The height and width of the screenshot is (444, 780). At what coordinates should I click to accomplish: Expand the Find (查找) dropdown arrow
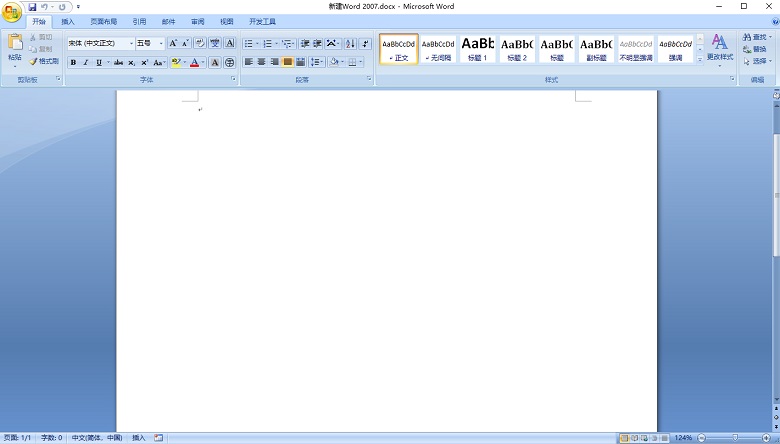pos(770,37)
